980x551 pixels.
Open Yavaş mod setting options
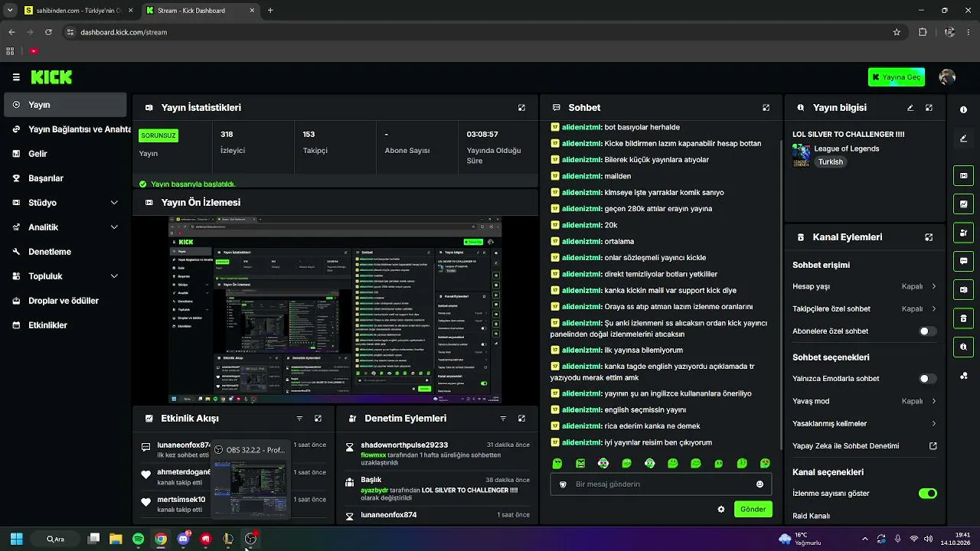[x=864, y=401]
